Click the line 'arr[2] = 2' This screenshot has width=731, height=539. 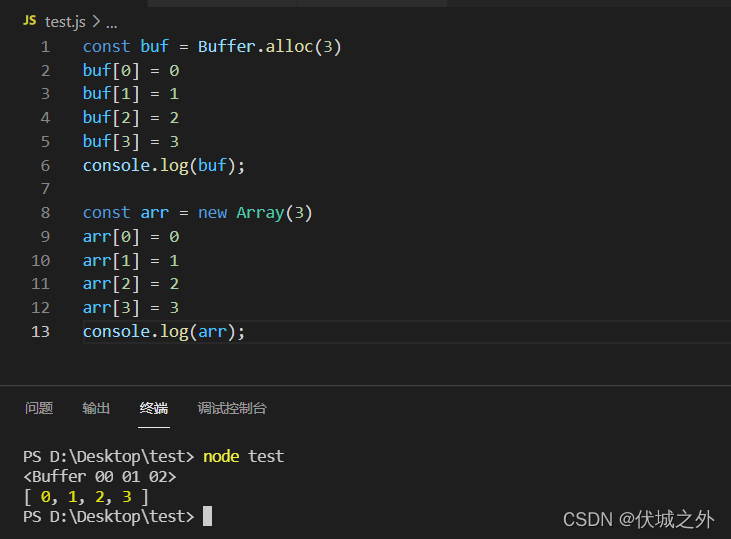pos(131,283)
